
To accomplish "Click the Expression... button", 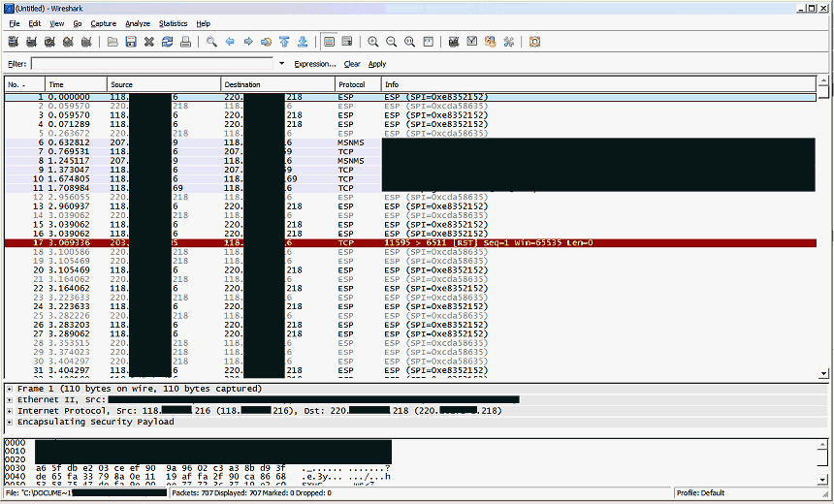I will (315, 64).
